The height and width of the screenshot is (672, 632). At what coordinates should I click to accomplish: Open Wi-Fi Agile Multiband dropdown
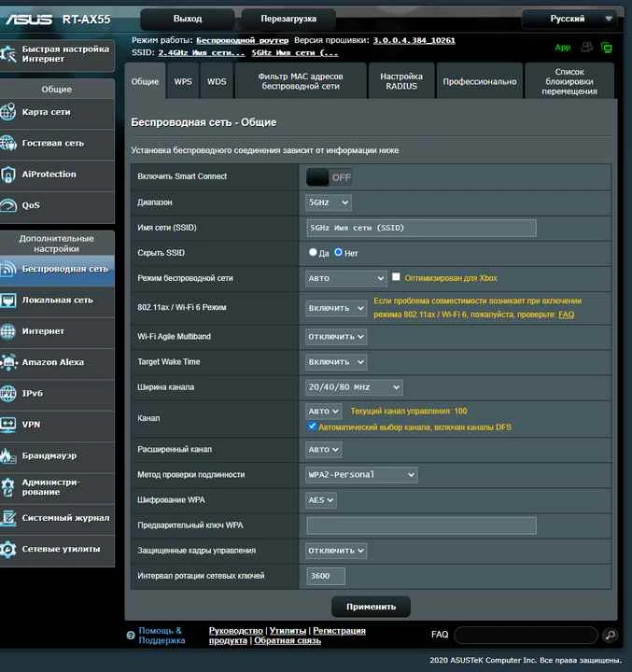(x=336, y=337)
